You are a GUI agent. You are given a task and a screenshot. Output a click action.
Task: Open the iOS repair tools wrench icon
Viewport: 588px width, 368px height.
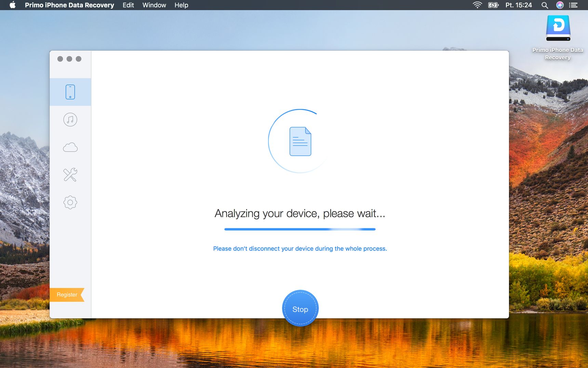click(x=70, y=175)
